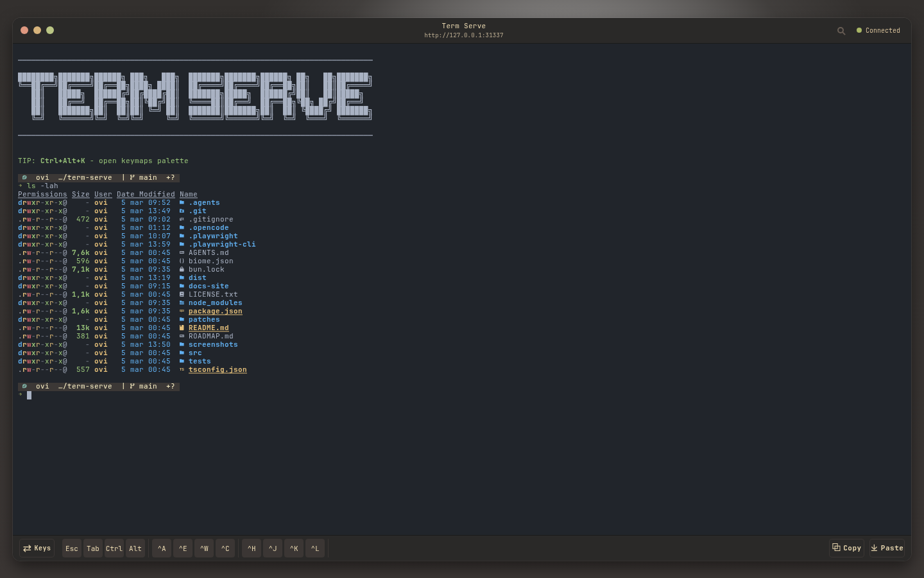The image size is (924, 578).
Task: Enable the Ctrl modifier key
Action: (114, 548)
